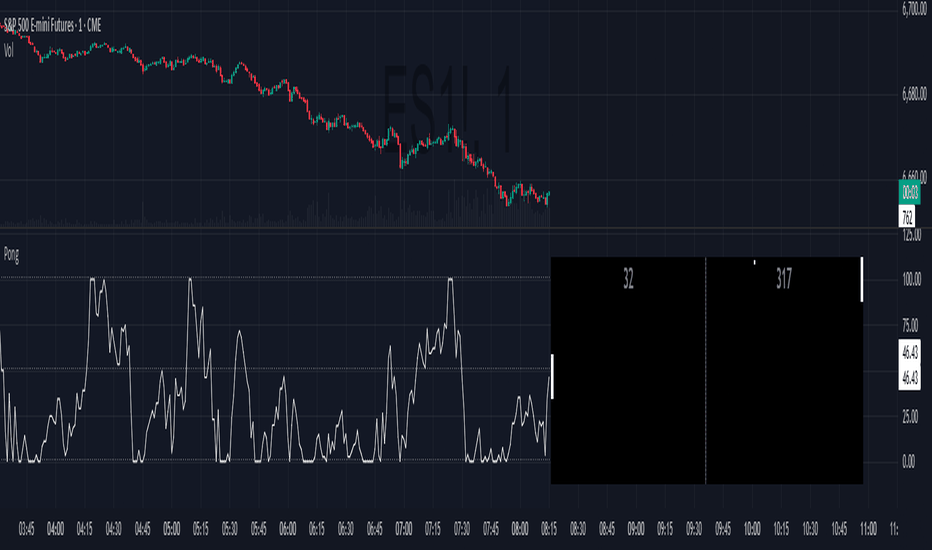The height and width of the screenshot is (550, 932).
Task: Click the 0.00 level on Pong scale
Action: pyautogui.click(x=910, y=461)
